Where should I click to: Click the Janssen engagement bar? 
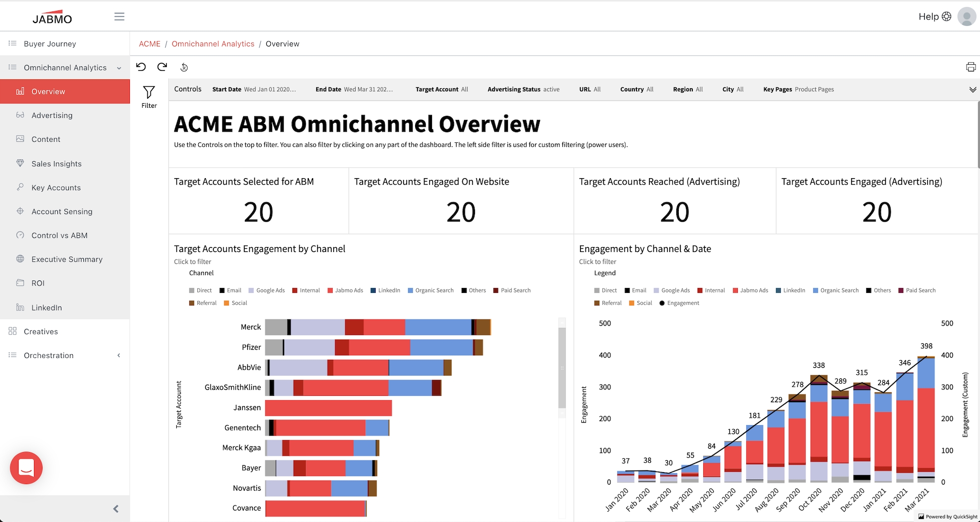click(x=328, y=408)
